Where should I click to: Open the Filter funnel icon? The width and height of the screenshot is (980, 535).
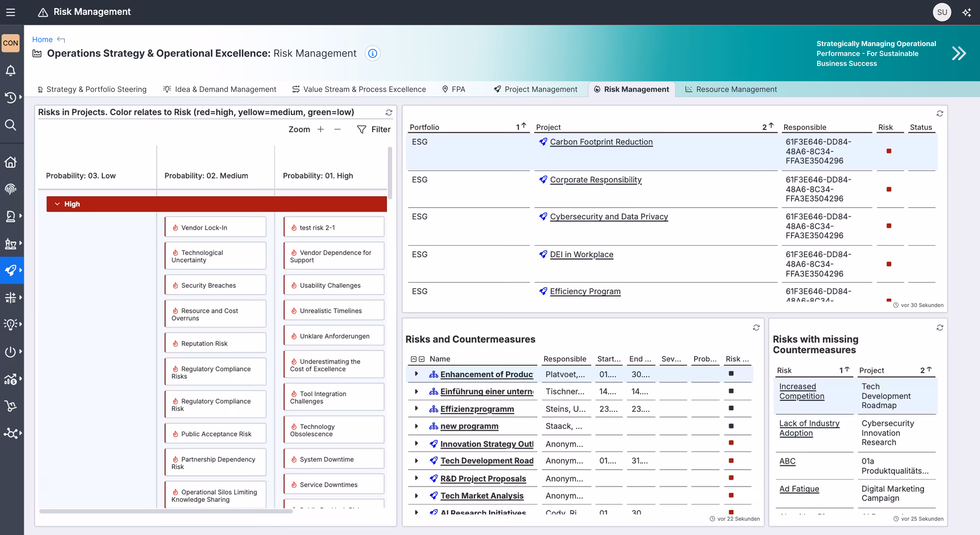361,130
